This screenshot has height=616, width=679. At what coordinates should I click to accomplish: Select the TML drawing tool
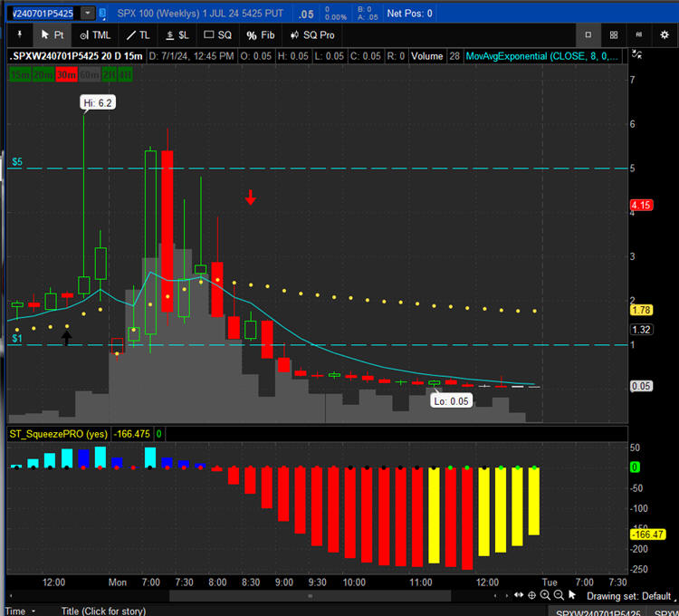[94, 34]
